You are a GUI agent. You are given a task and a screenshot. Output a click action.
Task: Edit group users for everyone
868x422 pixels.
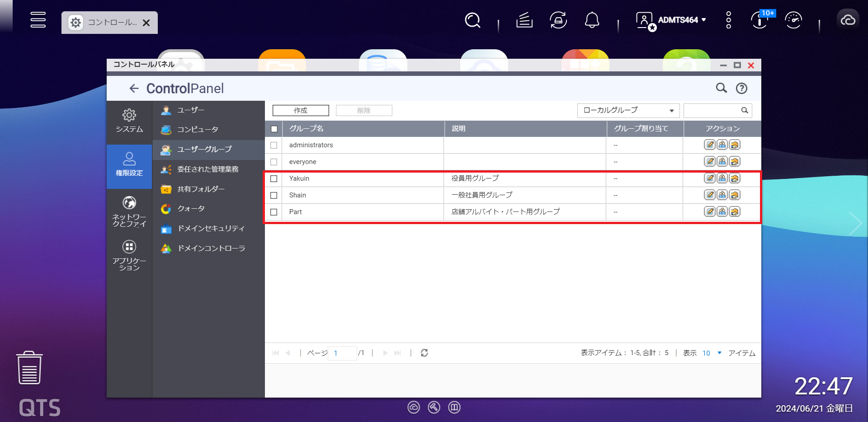pyautogui.click(x=722, y=162)
